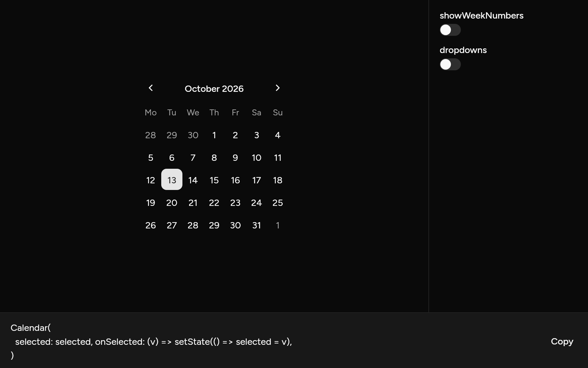
Task: Choose October 23
Action: point(235,203)
